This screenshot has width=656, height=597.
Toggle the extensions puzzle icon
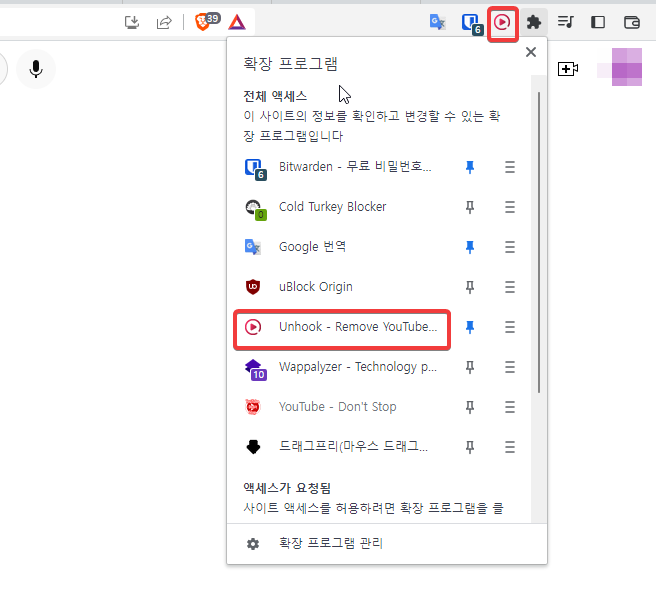534,22
